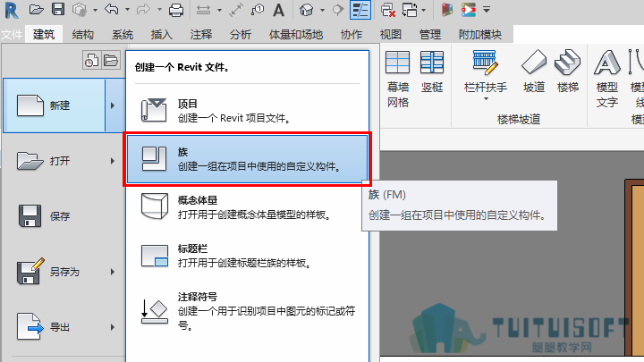Undo the last action
Viewport: 644px width, 362px height.
click(111, 10)
